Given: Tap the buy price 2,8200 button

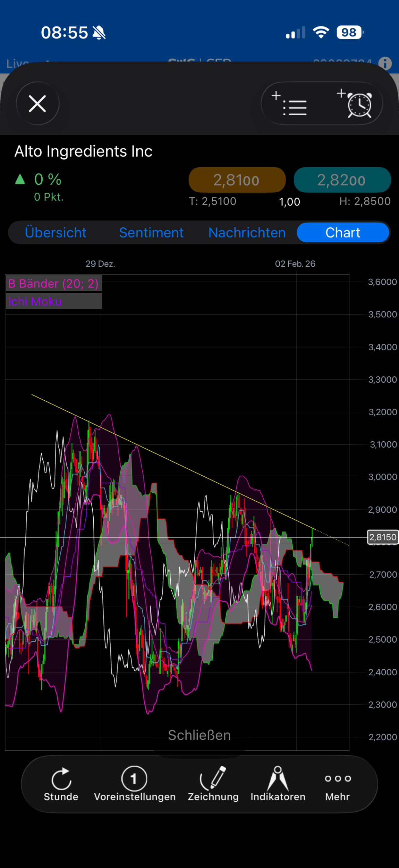Looking at the screenshot, I should 342,180.
